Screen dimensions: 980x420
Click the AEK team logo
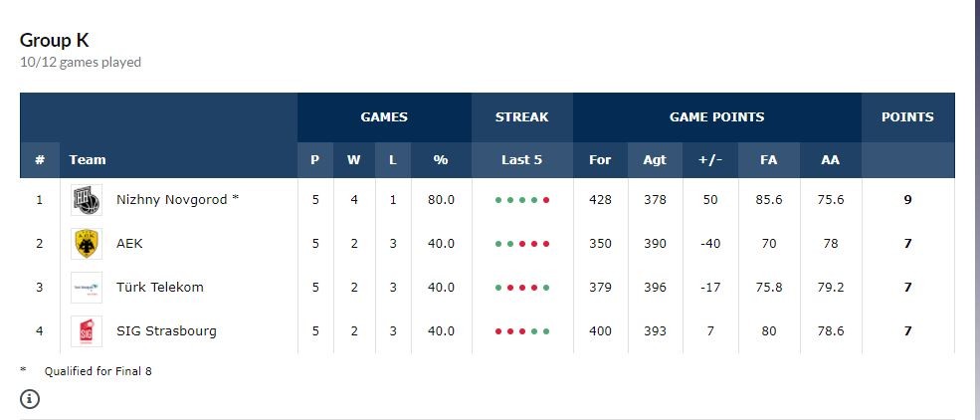pos(87,244)
